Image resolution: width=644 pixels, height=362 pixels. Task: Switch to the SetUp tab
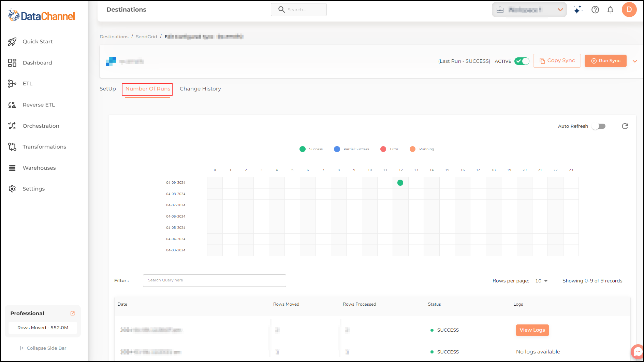(x=108, y=89)
